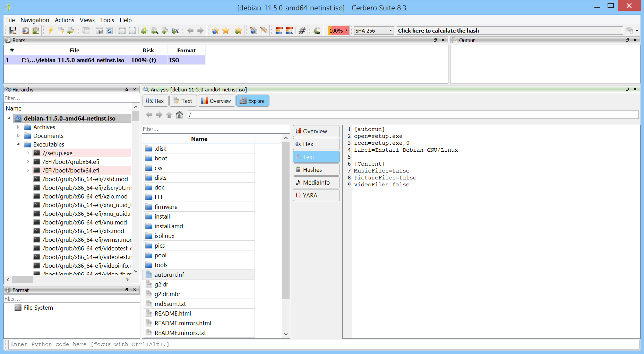Click the up-arrow parent folder icon
The image size is (644, 354).
coord(169,115)
